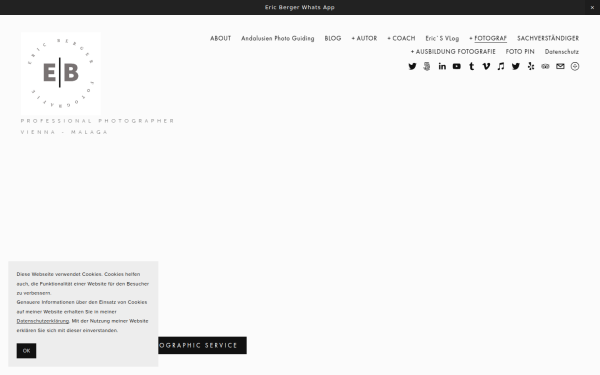
Task: Click the Eric Berger Whats App banner link
Action: [300, 7]
